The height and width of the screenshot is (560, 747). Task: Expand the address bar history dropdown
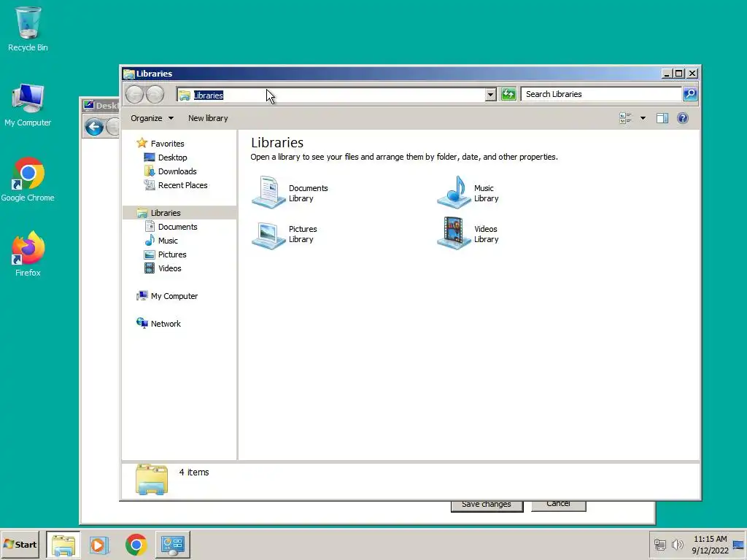coord(490,95)
